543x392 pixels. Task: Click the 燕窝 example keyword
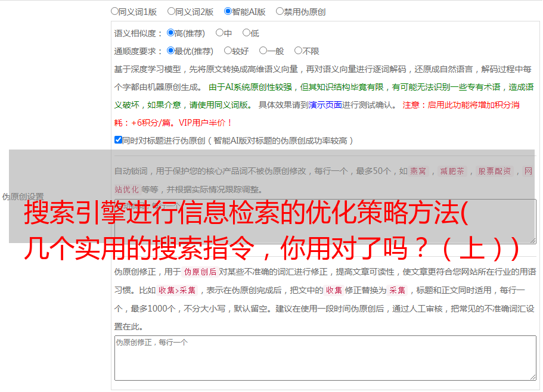pyautogui.click(x=418, y=171)
